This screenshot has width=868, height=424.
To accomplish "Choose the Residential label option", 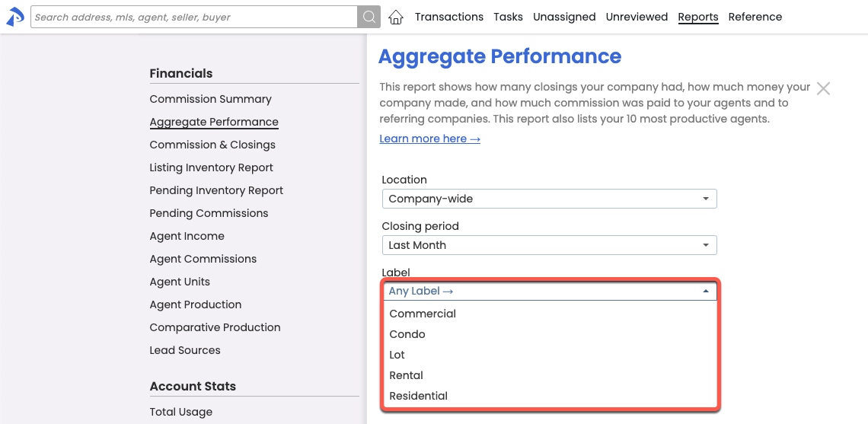I will [419, 396].
